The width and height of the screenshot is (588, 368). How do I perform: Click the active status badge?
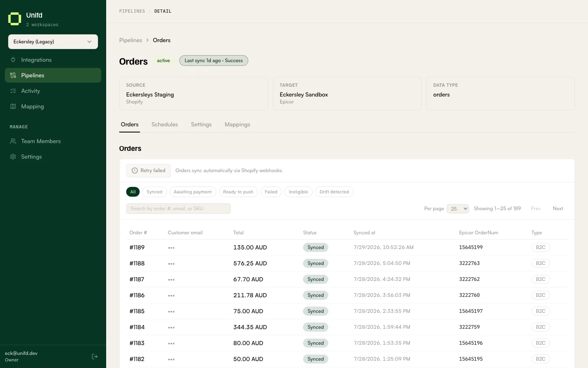pyautogui.click(x=163, y=61)
